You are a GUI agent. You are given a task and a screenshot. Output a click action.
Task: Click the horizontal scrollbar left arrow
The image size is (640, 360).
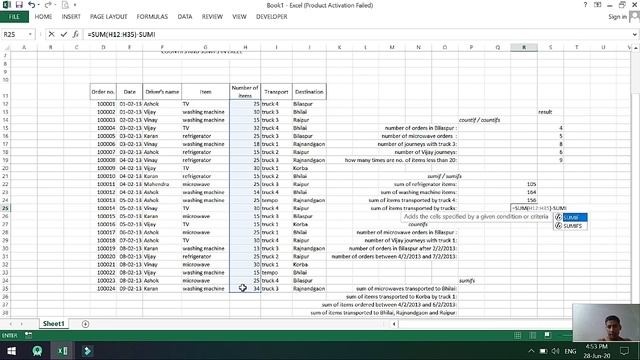pos(394,324)
